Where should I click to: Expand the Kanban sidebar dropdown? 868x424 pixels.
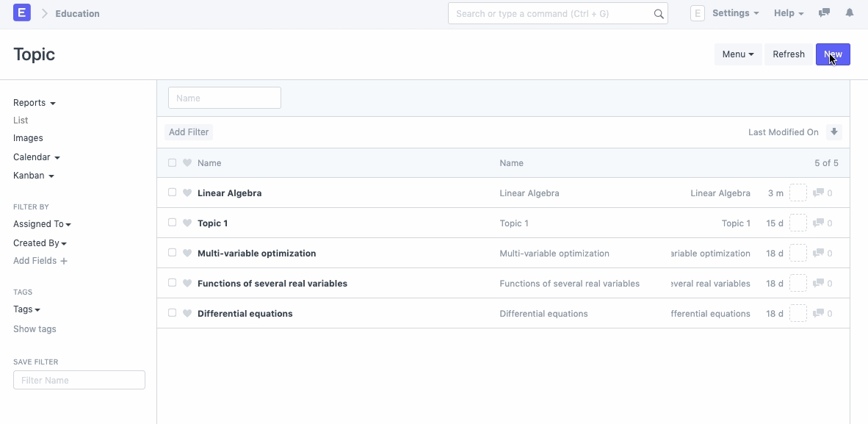point(34,176)
